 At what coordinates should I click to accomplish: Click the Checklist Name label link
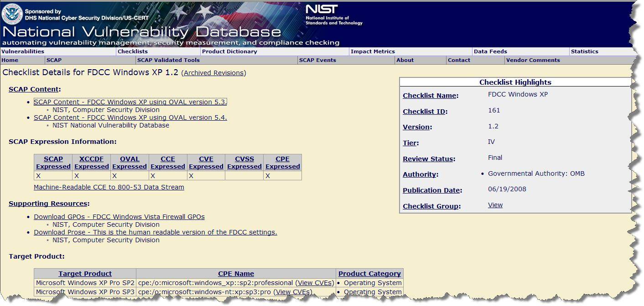(430, 96)
